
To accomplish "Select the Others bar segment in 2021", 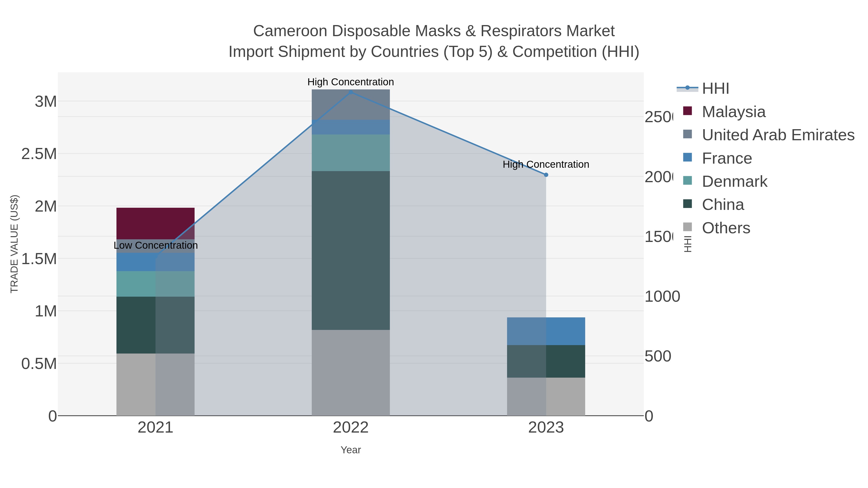I will 155,385.
